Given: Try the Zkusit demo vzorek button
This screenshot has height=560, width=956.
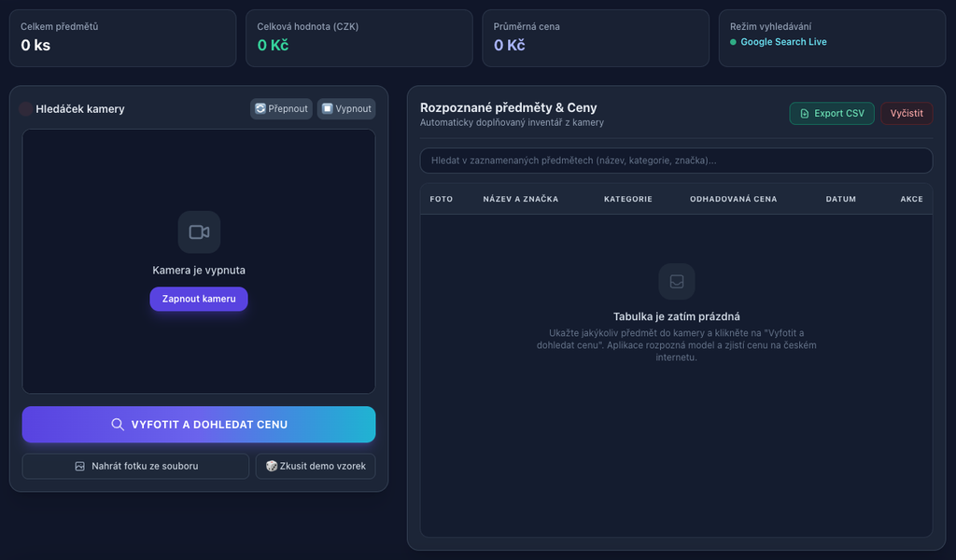Looking at the screenshot, I should pos(316,466).
